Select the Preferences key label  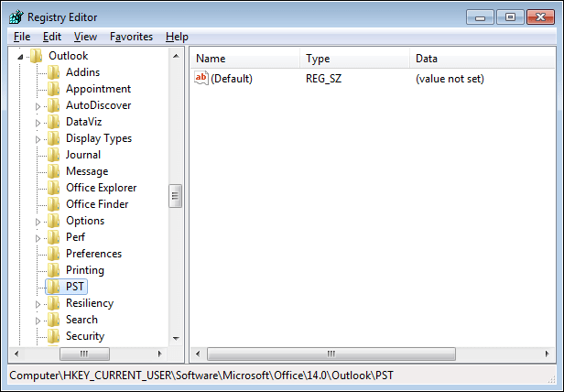[x=94, y=254]
